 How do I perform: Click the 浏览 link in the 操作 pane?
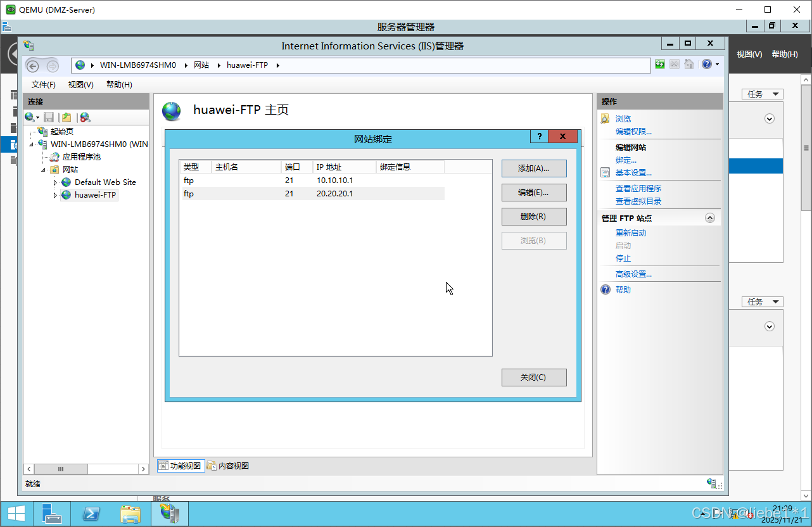click(623, 119)
